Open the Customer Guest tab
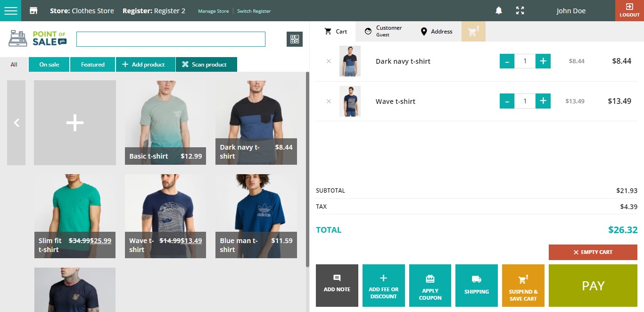 point(383,31)
